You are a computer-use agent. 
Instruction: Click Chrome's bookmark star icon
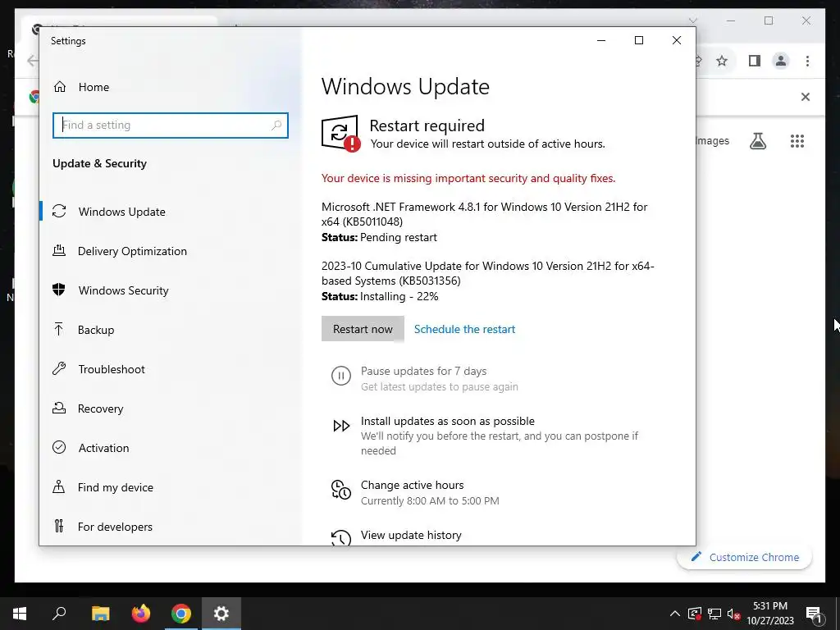pyautogui.click(x=722, y=61)
